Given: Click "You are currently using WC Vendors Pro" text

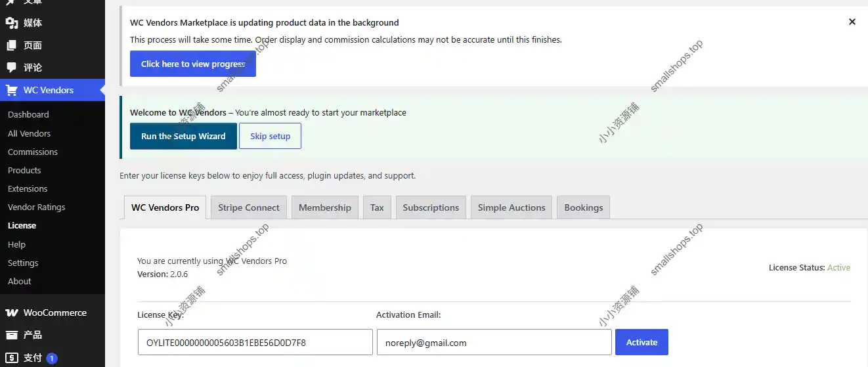Looking at the screenshot, I should 212,261.
